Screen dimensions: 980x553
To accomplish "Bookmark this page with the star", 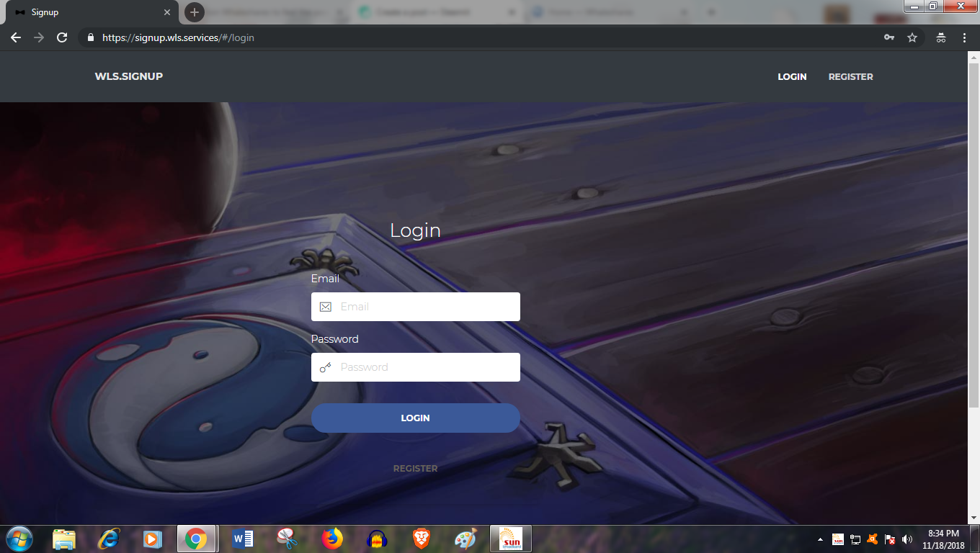I will [x=912, y=37].
